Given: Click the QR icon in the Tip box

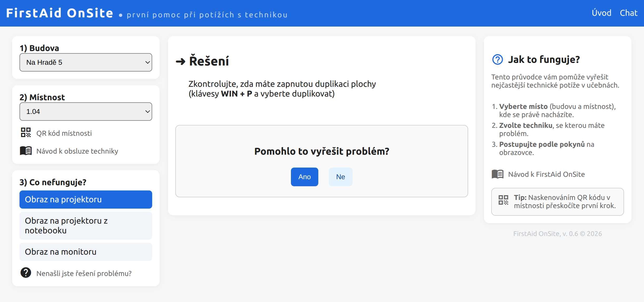Looking at the screenshot, I should 503,200.
